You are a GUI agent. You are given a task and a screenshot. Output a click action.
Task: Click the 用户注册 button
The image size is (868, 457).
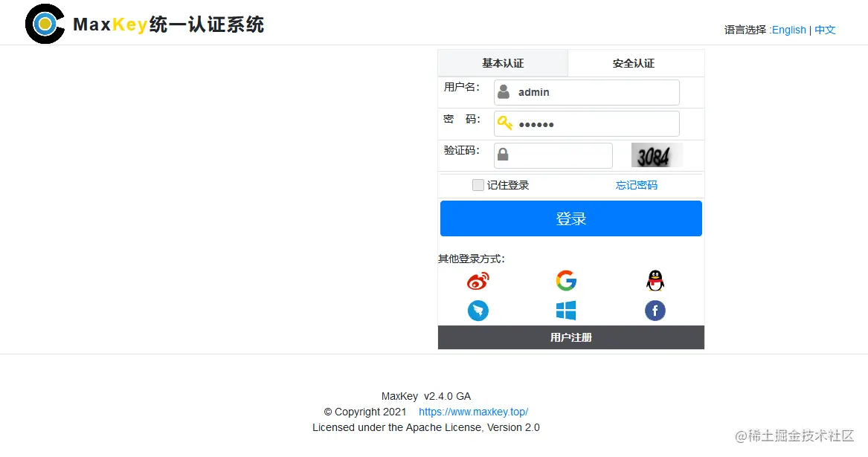pos(570,337)
